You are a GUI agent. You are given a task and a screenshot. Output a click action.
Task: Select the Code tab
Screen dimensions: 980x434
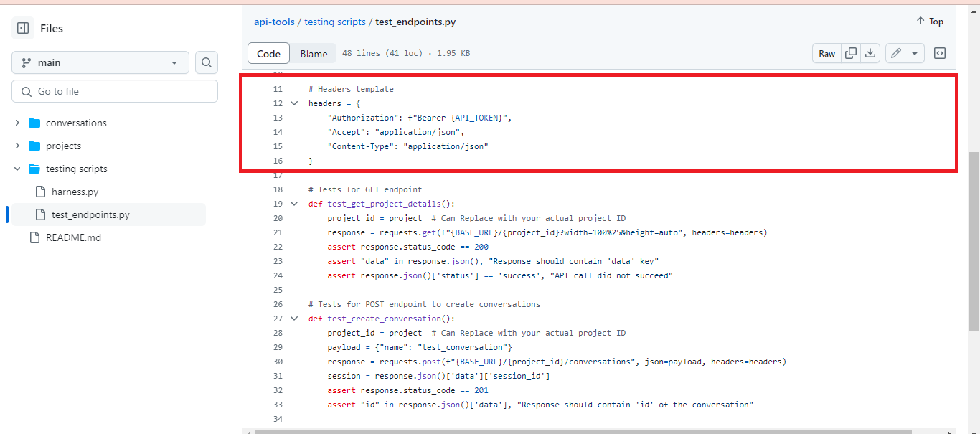(268, 53)
